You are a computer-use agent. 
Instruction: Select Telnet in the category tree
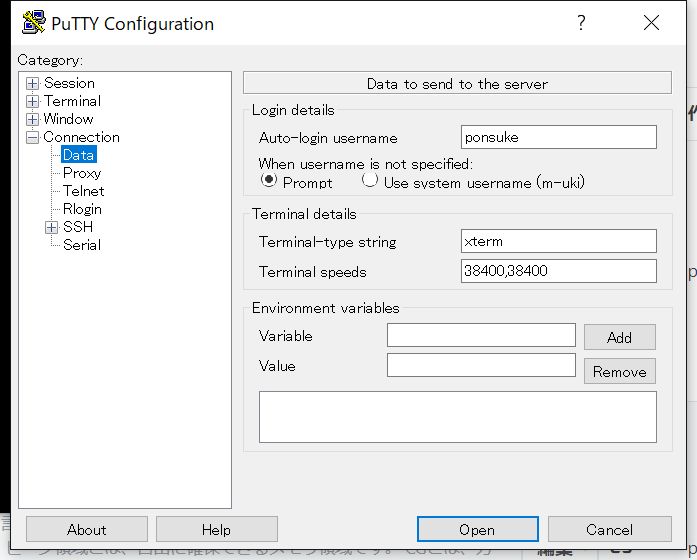point(84,191)
